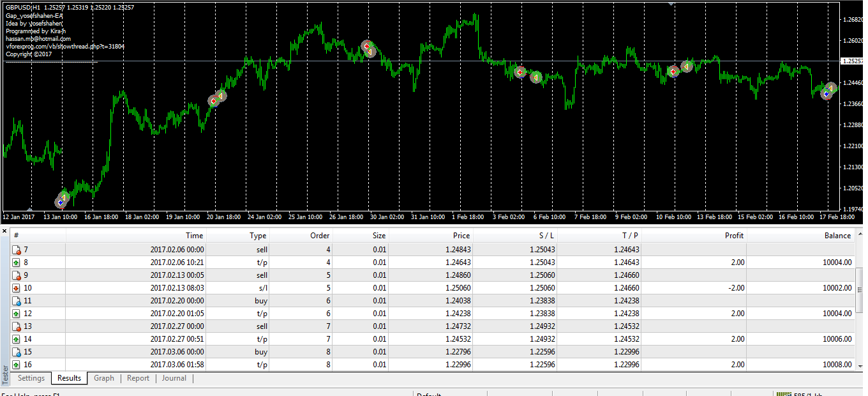Viewport: 868px width, 396px height.
Task: Click the price 1.24843 on row 7
Action: 458,250
